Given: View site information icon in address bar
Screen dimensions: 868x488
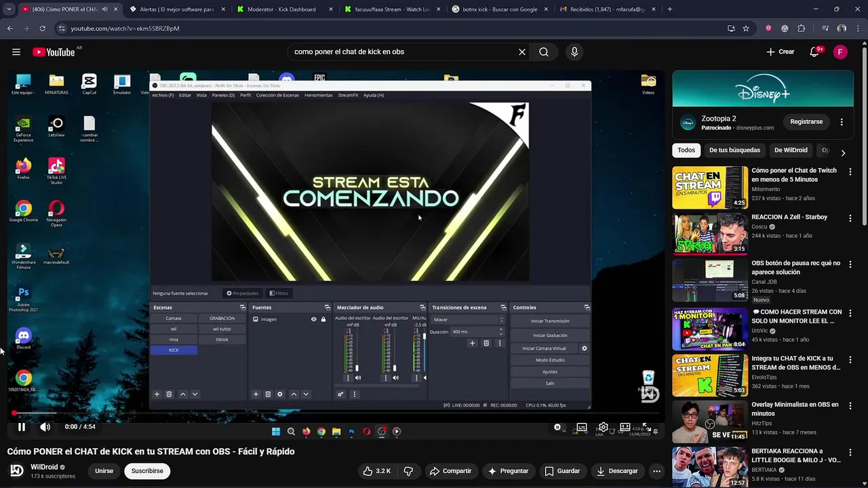Looking at the screenshot, I should pos(62,28).
